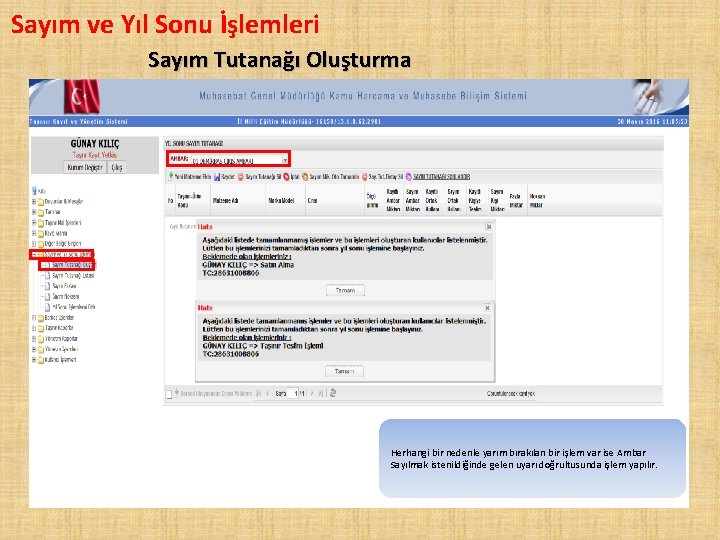720x540 pixels.
Task: Click the Yeni Malzeme Ekle green plus icon
Action: [x=171, y=177]
